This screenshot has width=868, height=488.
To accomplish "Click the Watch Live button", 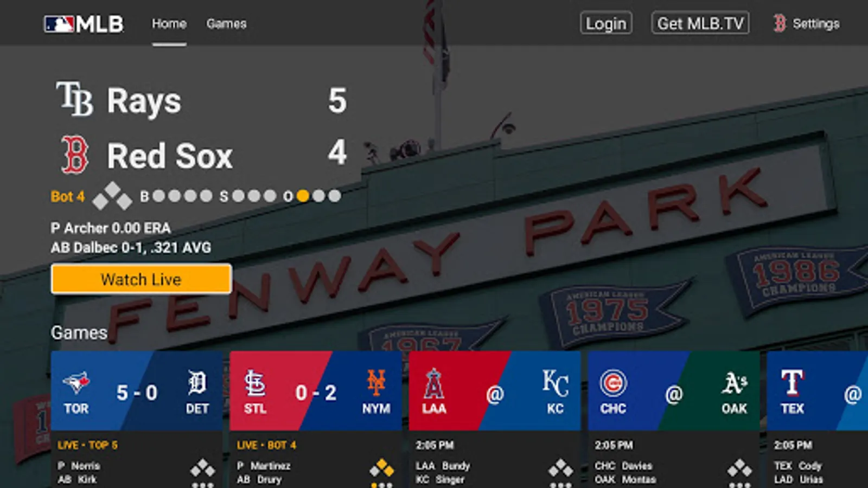I will click(x=142, y=279).
